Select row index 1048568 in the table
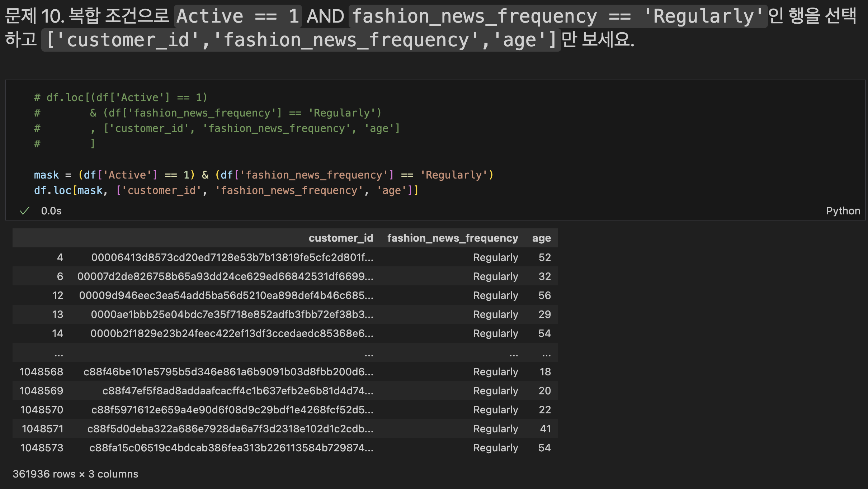The width and height of the screenshot is (868, 489). click(x=41, y=372)
